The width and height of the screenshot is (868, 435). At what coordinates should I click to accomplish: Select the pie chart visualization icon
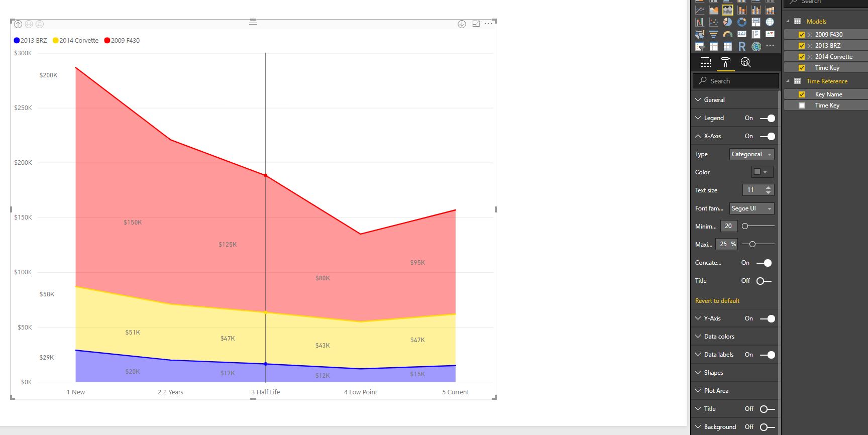coord(728,22)
